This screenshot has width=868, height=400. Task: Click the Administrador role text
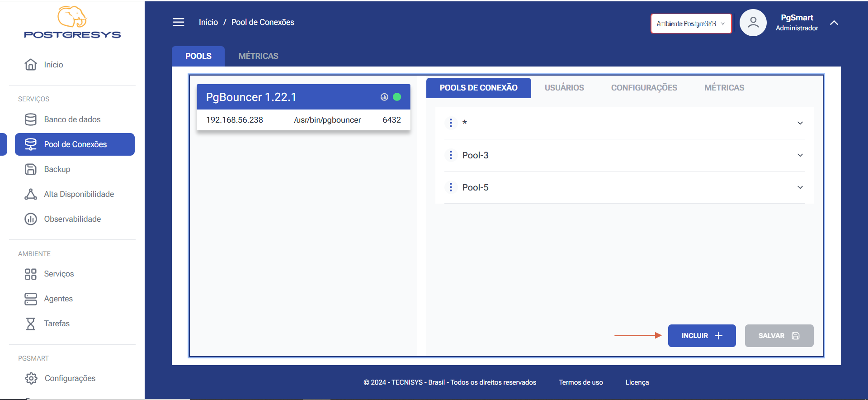pyautogui.click(x=797, y=28)
